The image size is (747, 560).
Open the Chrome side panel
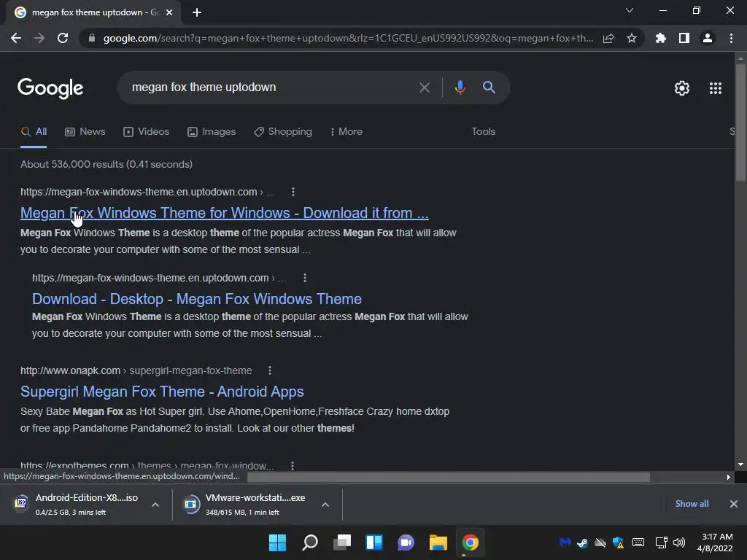point(684,38)
